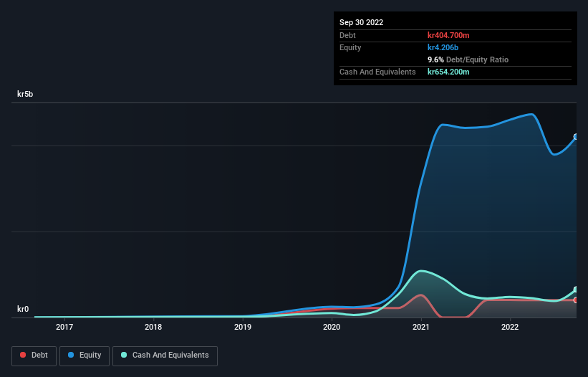Viewport: 588px width, 377px height.
Task: Toggle Cash And Equivalents legend button
Action: pos(165,355)
